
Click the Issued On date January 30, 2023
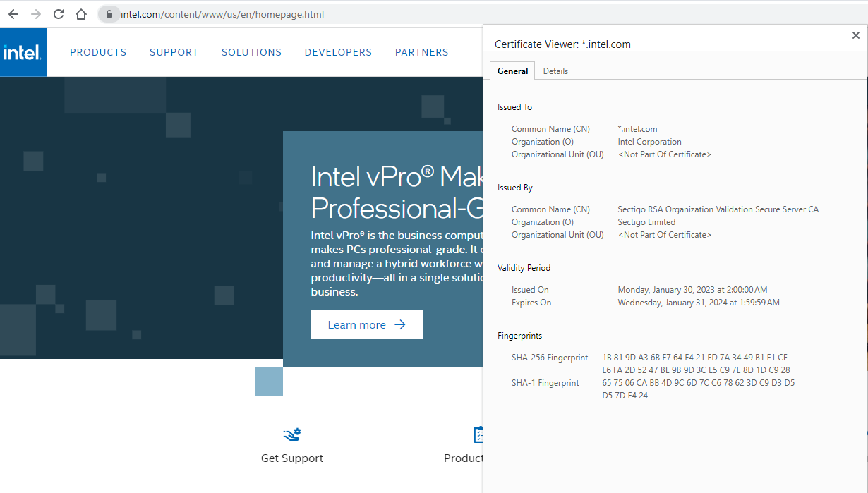pyautogui.click(x=692, y=290)
